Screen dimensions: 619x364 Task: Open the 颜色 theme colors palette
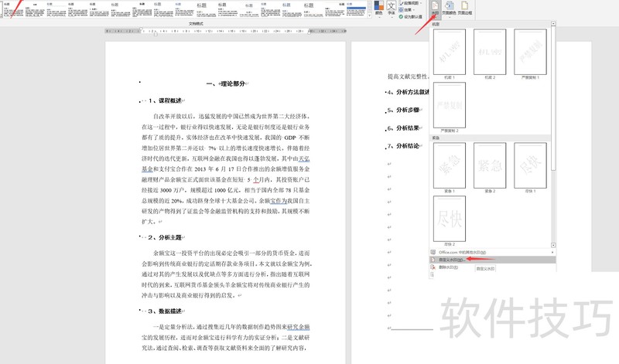[378, 9]
